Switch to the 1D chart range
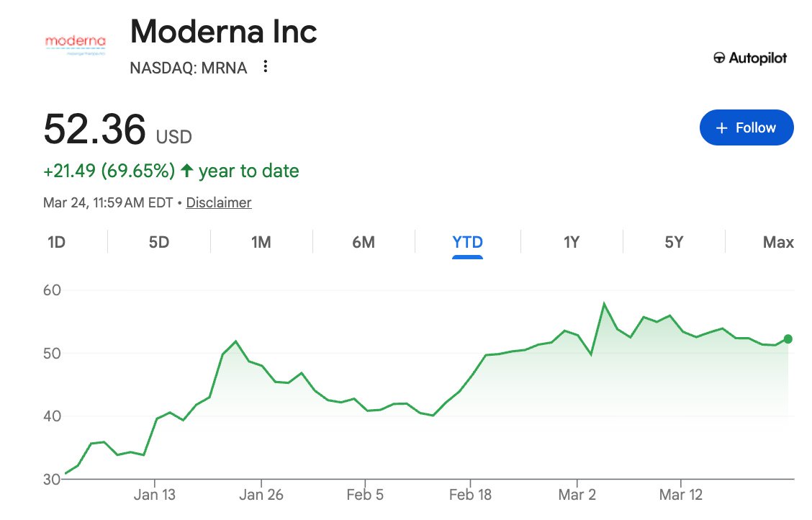812x520 pixels. click(56, 242)
